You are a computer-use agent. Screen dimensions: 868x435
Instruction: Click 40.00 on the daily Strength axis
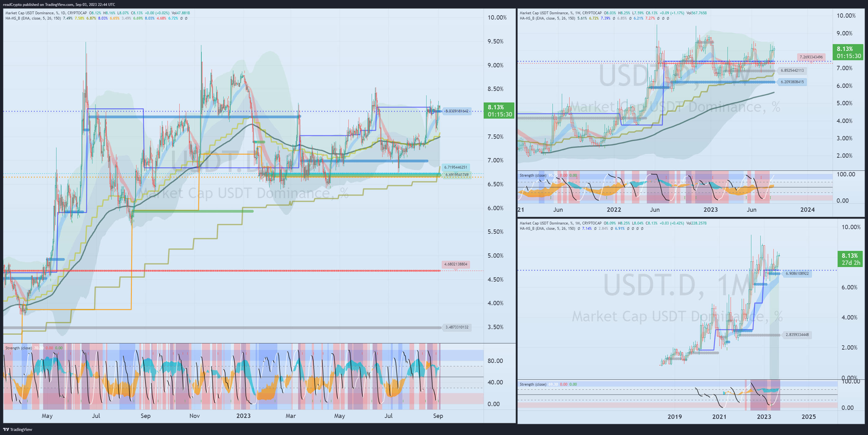[x=495, y=383]
